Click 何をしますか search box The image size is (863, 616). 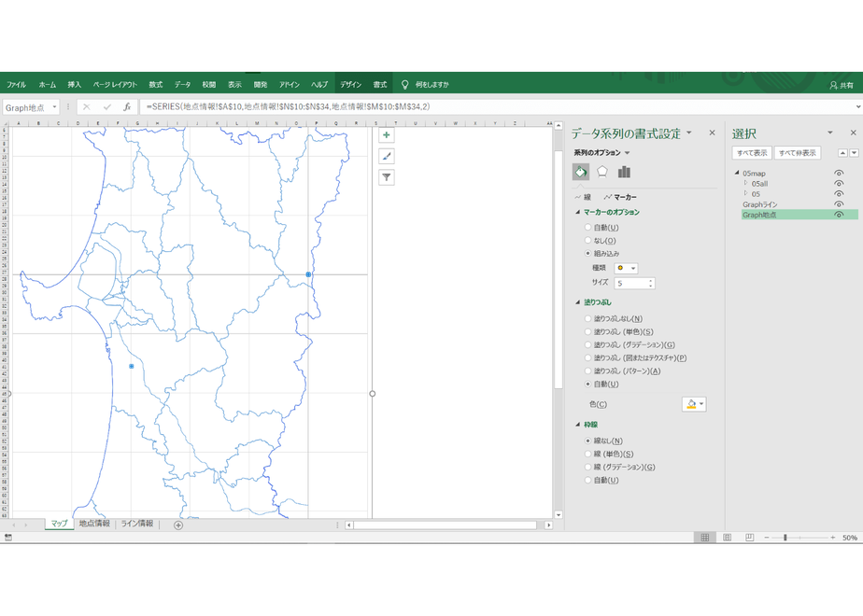tap(432, 85)
